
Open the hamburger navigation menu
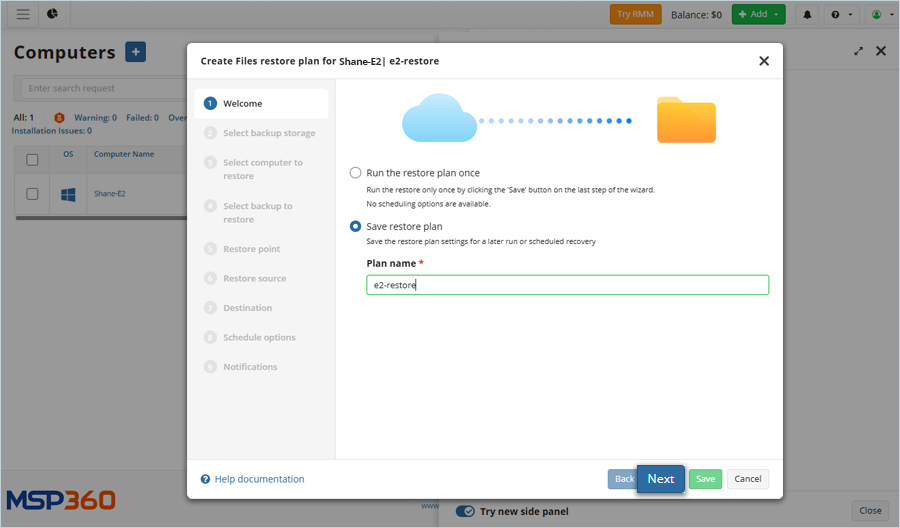(x=23, y=14)
